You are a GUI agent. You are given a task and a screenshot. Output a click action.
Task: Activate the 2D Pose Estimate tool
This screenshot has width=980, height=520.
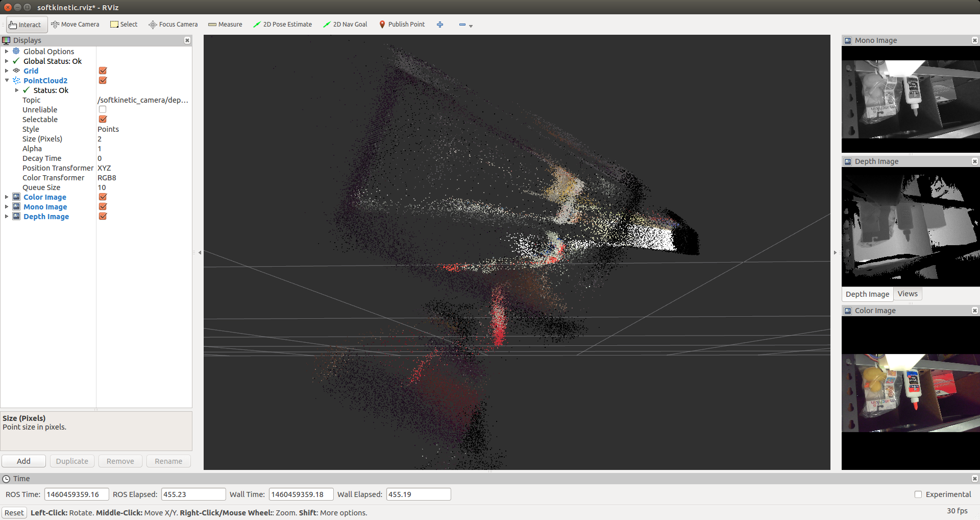[283, 25]
